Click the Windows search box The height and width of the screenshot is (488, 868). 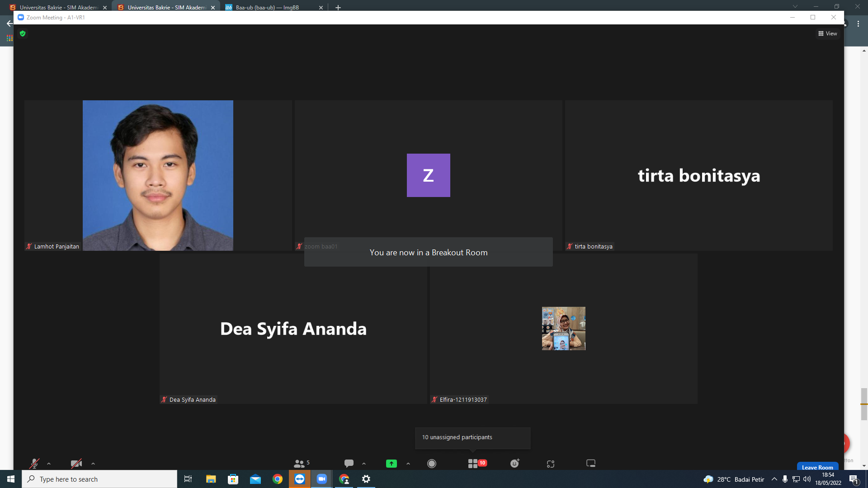99,479
